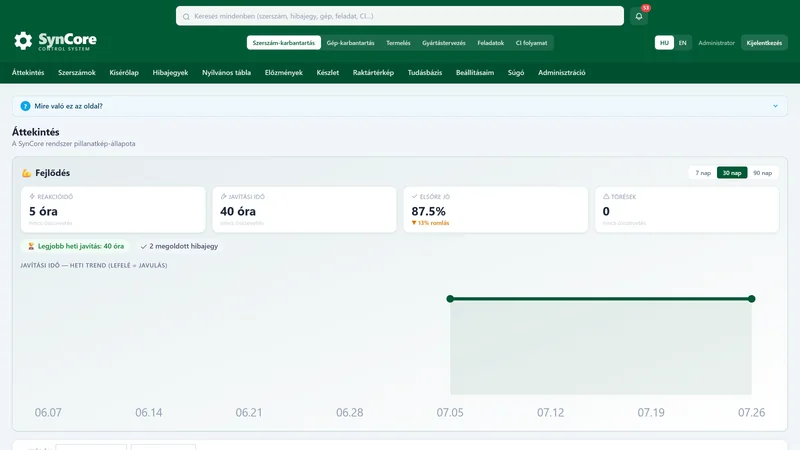Switch language to EN

(x=682, y=43)
